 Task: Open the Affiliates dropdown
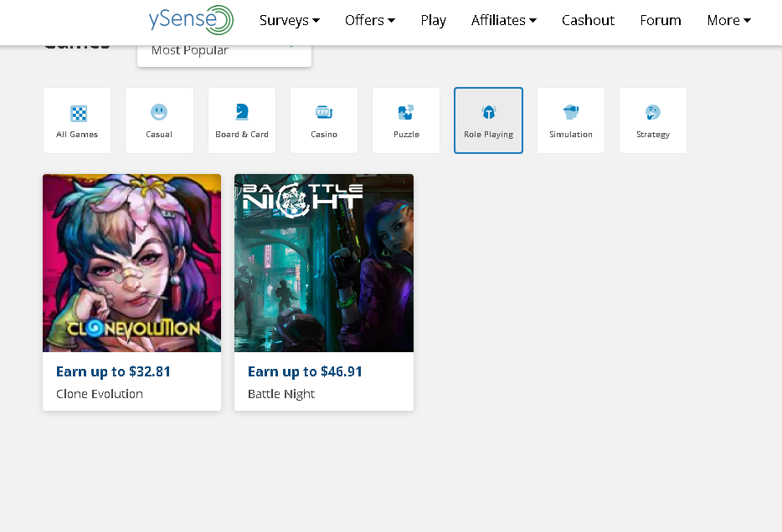pyautogui.click(x=504, y=20)
